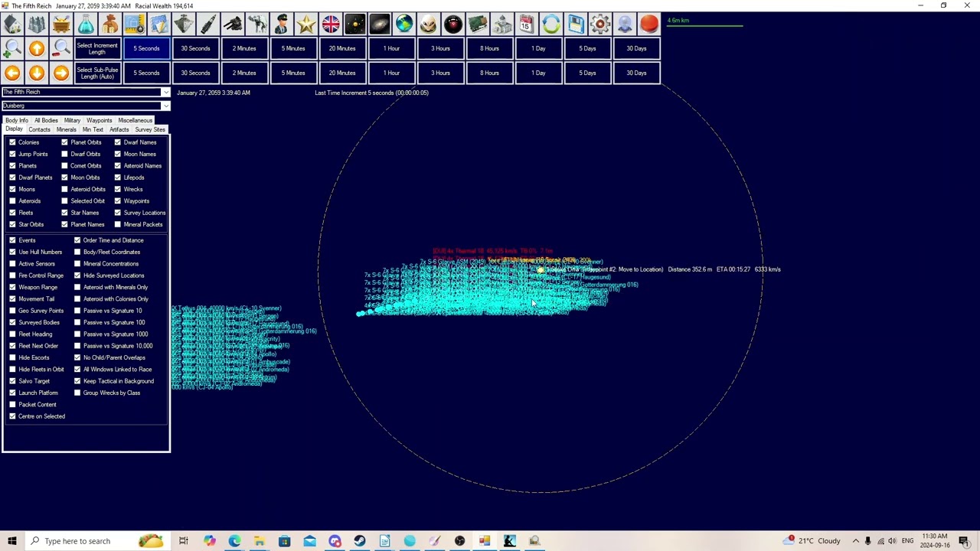Open Ground Forces via the walker icon
The image size is (980, 551).
[257, 24]
